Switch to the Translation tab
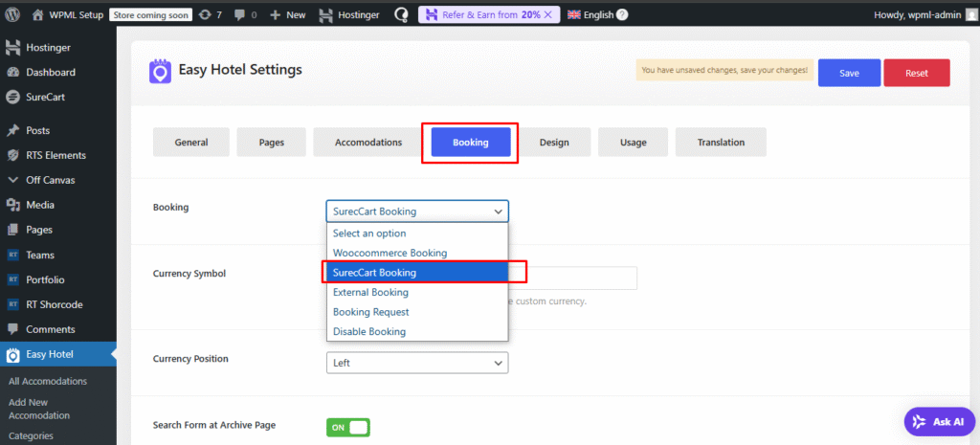 coord(722,142)
